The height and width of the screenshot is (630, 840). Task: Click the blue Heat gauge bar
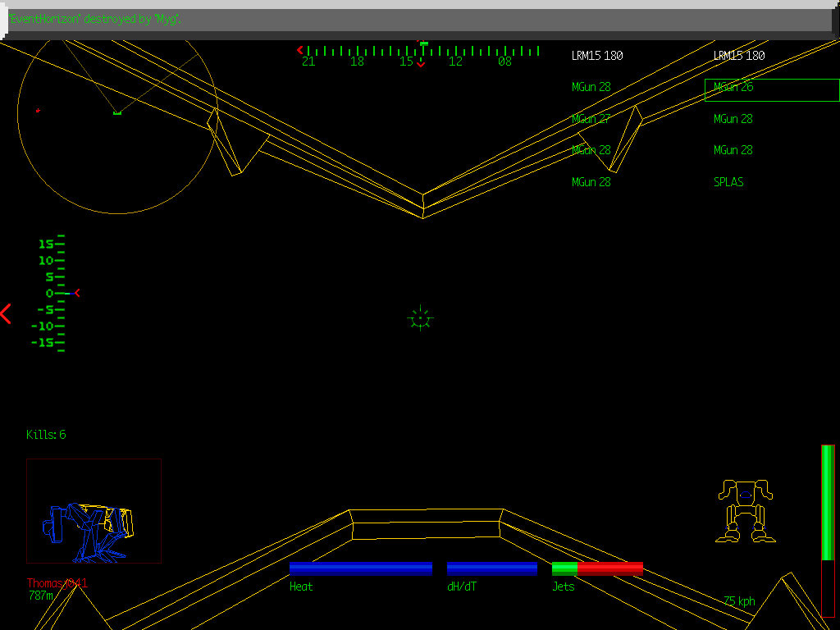tap(361, 568)
